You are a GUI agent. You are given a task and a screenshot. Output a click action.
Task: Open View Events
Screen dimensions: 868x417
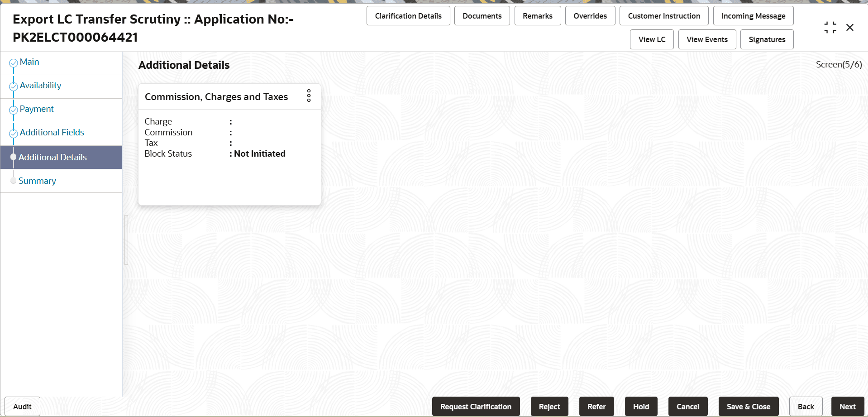[706, 39]
